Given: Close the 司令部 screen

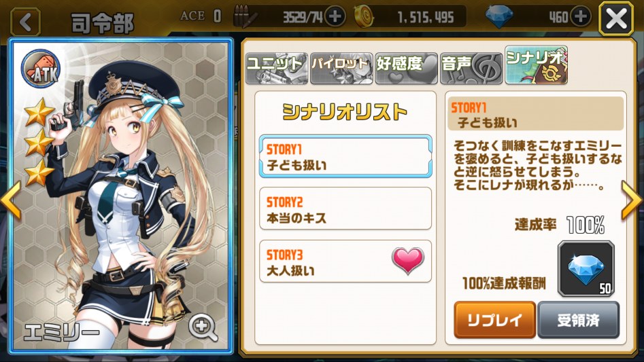Looking at the screenshot, I should [616, 19].
